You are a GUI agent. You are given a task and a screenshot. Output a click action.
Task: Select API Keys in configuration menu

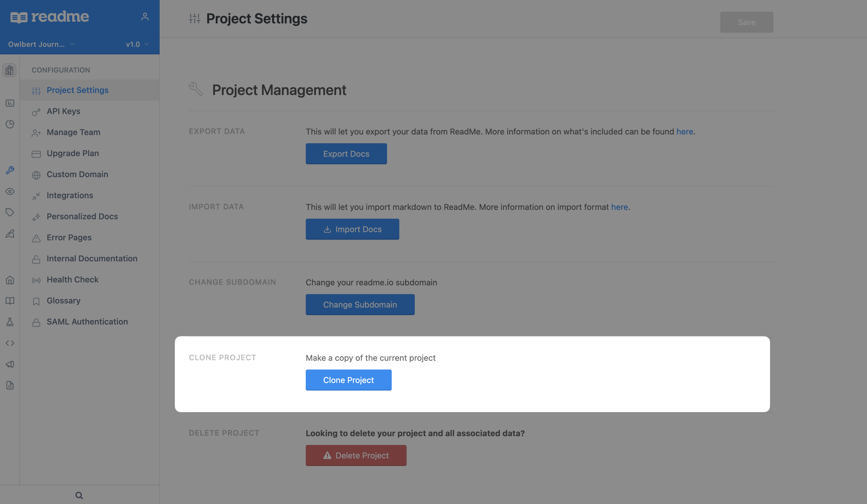(x=63, y=111)
